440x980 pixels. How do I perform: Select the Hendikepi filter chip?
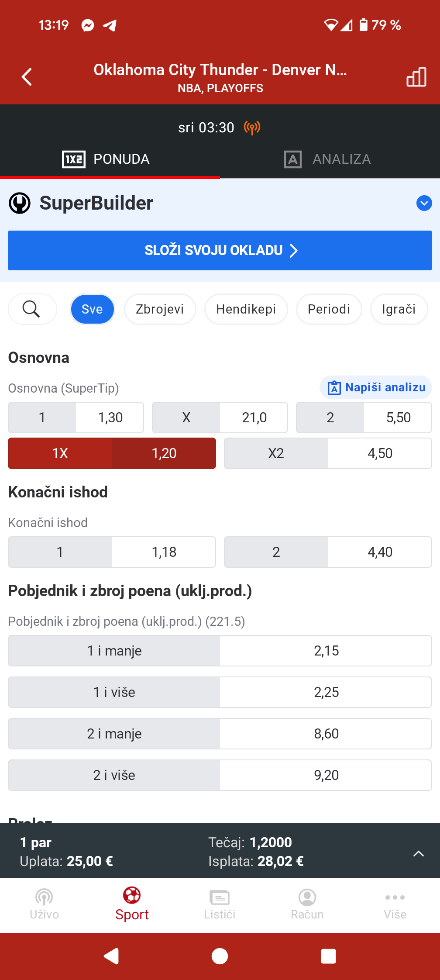point(246,309)
